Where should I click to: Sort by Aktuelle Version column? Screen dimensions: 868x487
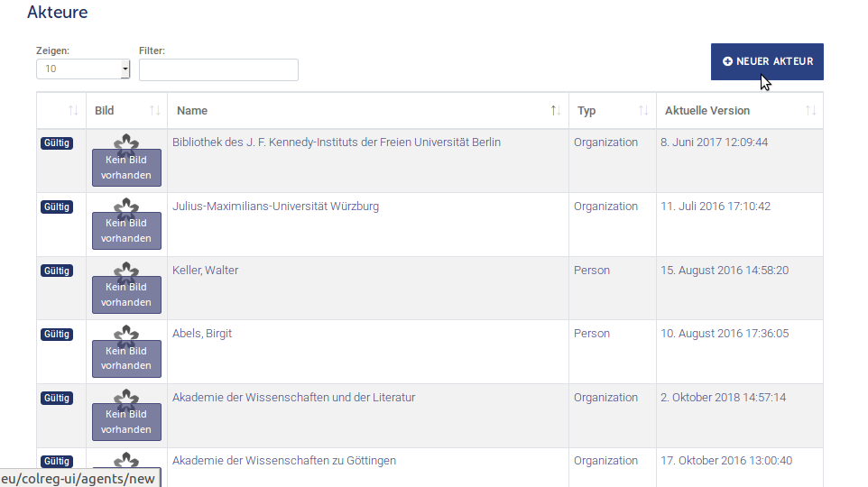(739, 111)
